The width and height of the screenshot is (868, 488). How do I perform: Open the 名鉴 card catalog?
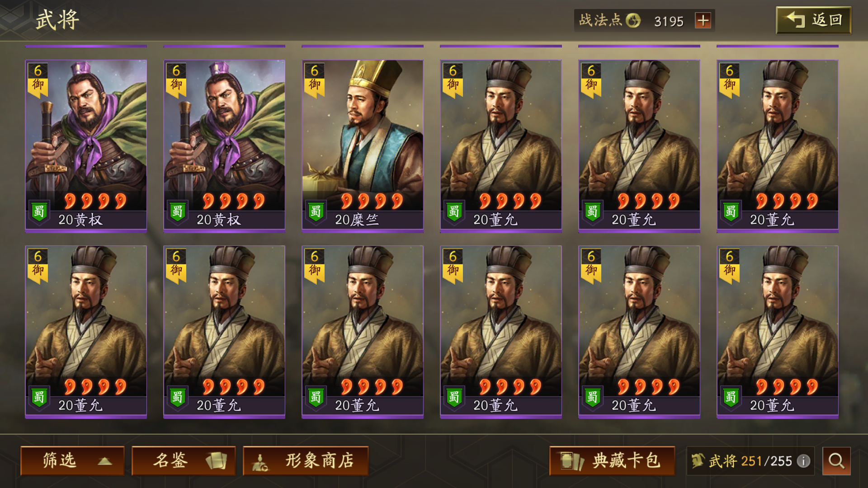(184, 461)
